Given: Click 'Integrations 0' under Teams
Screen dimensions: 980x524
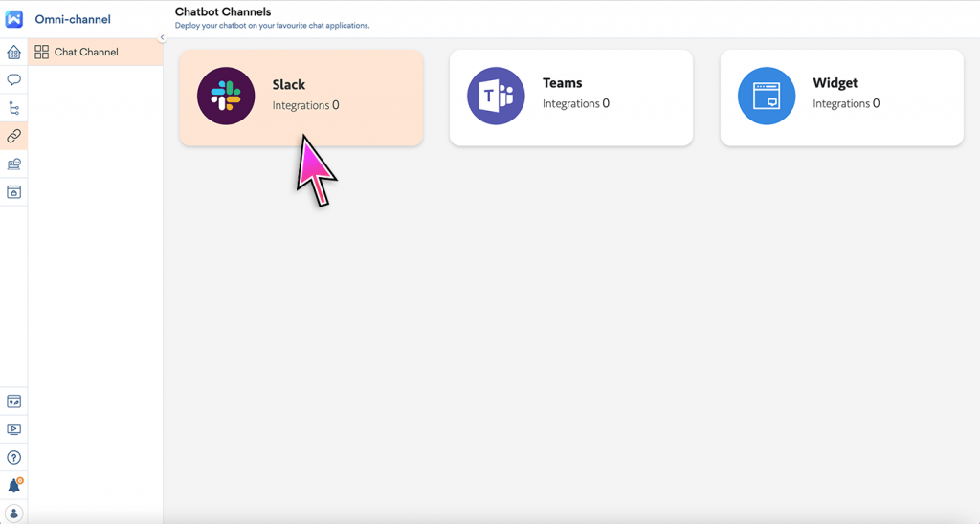Looking at the screenshot, I should 575,103.
